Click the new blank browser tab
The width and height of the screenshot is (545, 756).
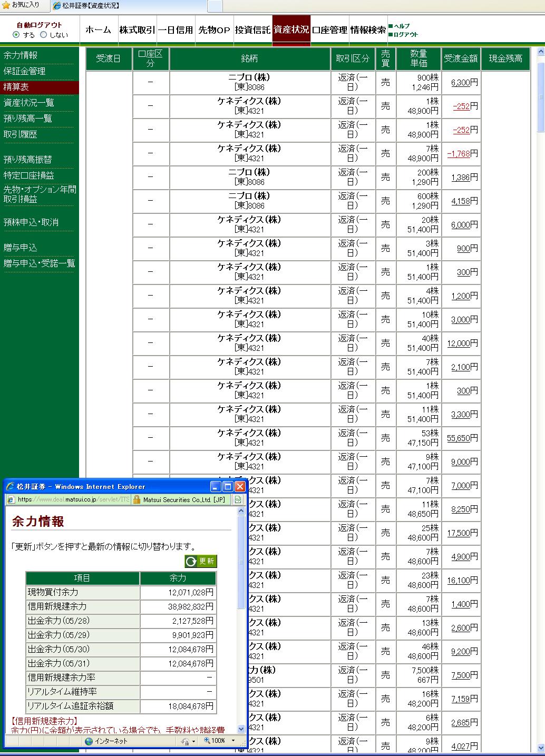click(215, 6)
